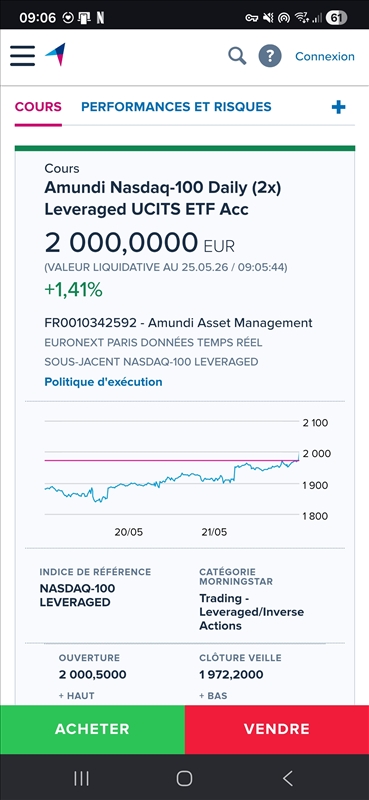Tap the 21/05 chart date marker
Image resolution: width=369 pixels, height=800 pixels.
point(214,532)
